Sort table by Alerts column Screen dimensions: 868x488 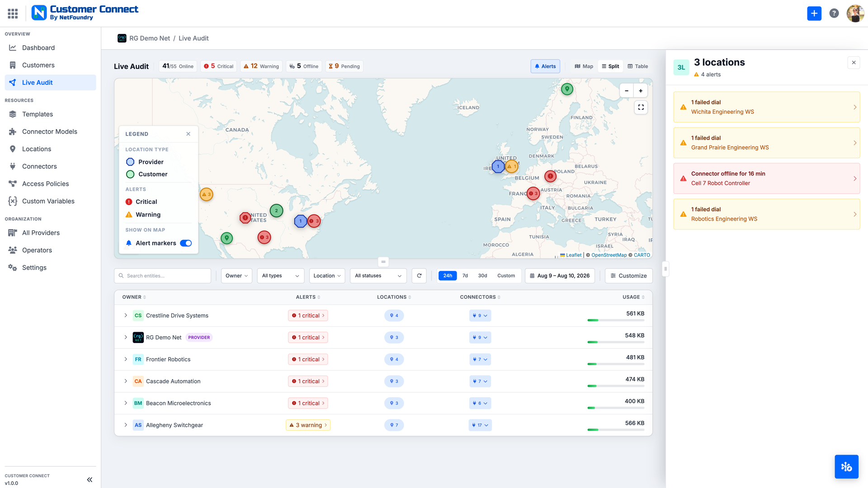[x=308, y=297]
